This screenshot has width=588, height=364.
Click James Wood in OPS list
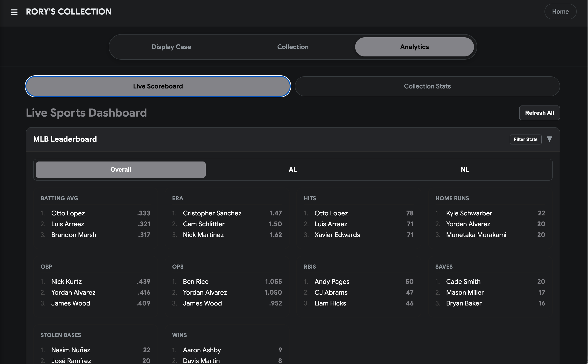click(x=202, y=303)
